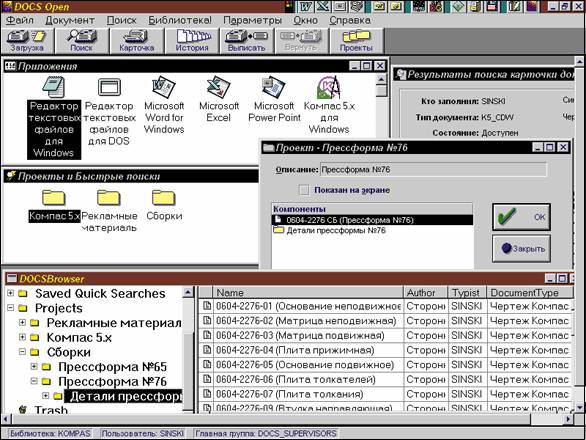
Task: Select row 0604-2276-07 (Плита толкания)
Action: pyautogui.click(x=385, y=394)
